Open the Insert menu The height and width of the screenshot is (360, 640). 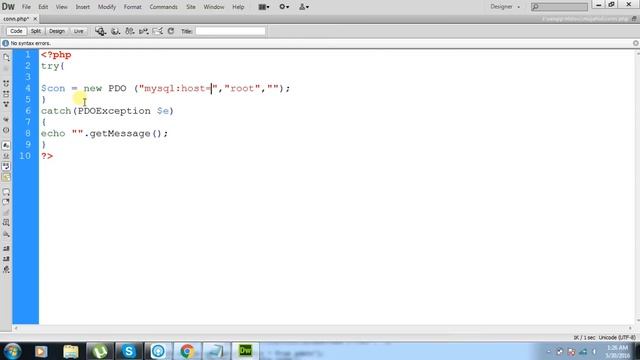(82, 7)
